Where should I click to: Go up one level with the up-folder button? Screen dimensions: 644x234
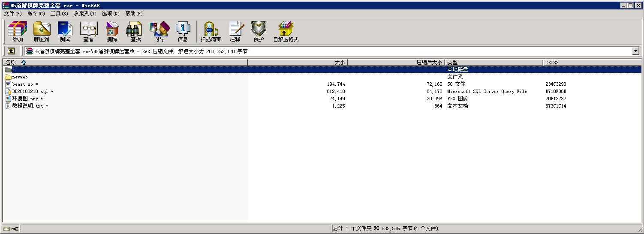11,51
